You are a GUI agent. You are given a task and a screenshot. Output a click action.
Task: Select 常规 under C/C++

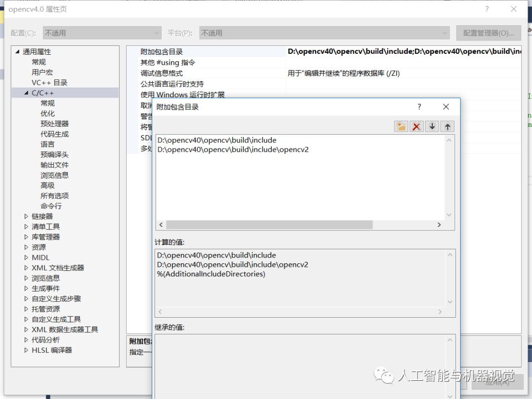click(x=47, y=103)
